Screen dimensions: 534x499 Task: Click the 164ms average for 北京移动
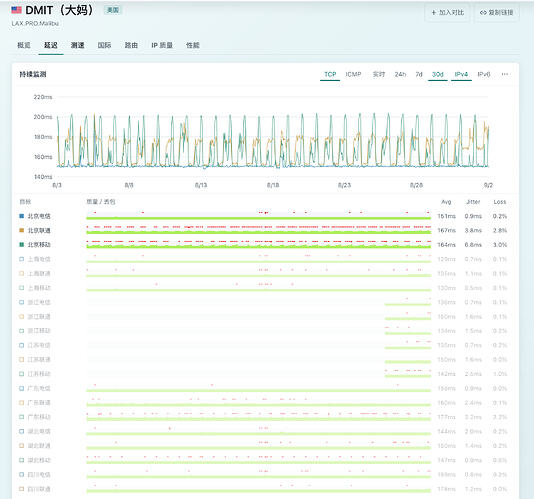(x=446, y=245)
